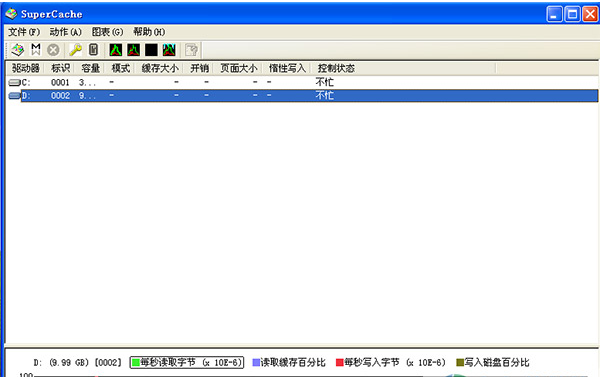Sort by the 开销 column header
The image size is (601, 377).
(199, 68)
